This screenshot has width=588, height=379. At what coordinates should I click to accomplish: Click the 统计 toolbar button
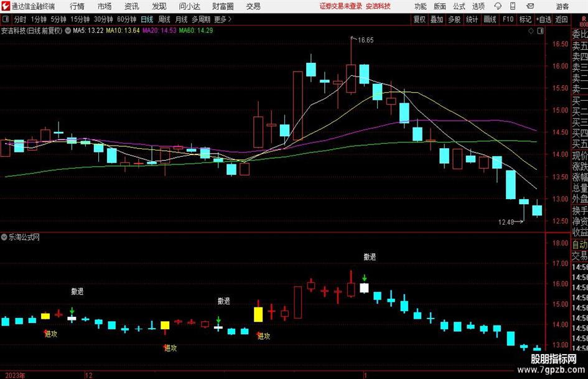coord(472,19)
